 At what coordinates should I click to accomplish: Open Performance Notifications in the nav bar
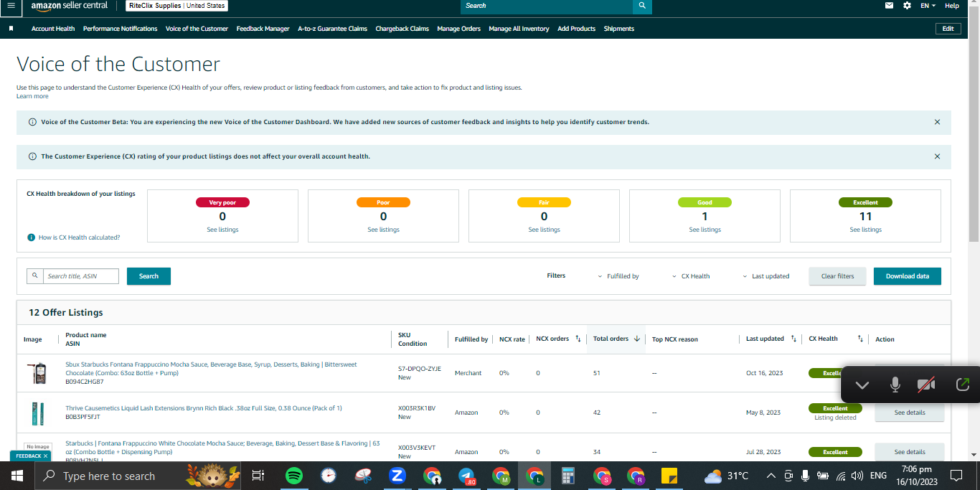(120, 29)
